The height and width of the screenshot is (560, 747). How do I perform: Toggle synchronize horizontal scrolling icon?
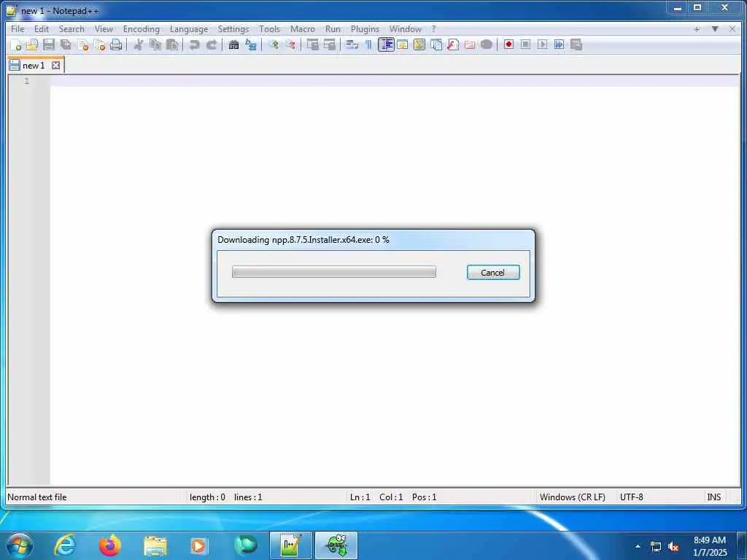coord(329,44)
